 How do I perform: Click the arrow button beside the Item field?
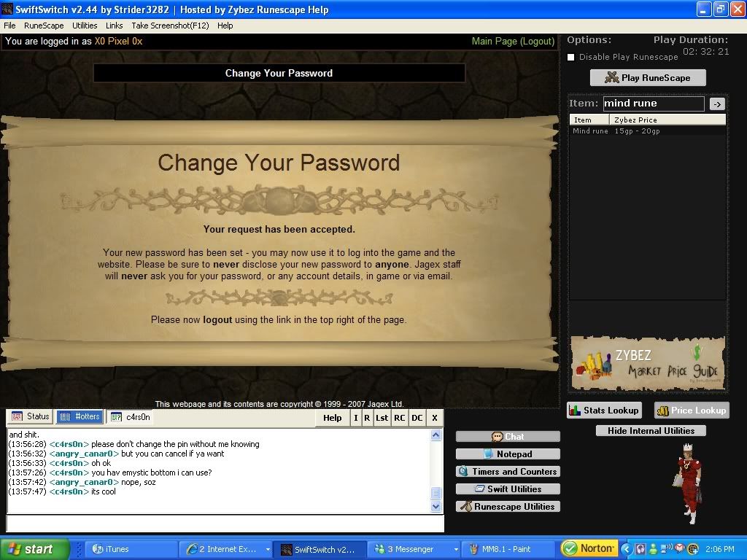[718, 104]
